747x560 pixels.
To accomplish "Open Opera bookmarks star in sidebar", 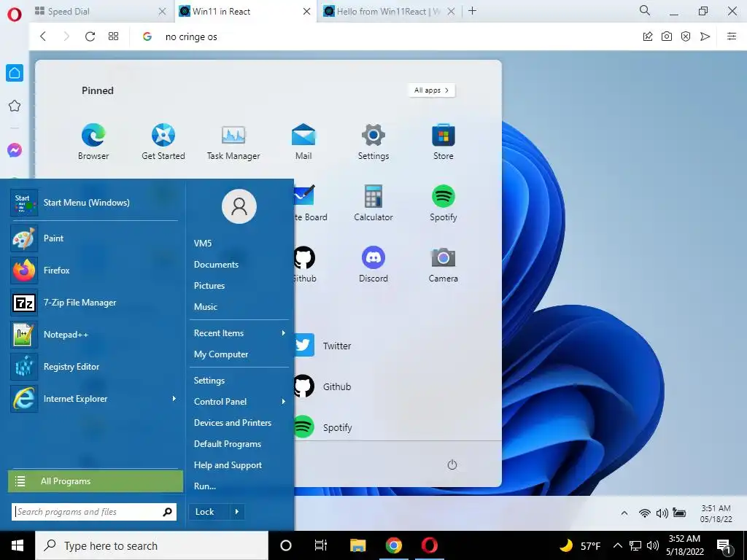I will tap(15, 106).
